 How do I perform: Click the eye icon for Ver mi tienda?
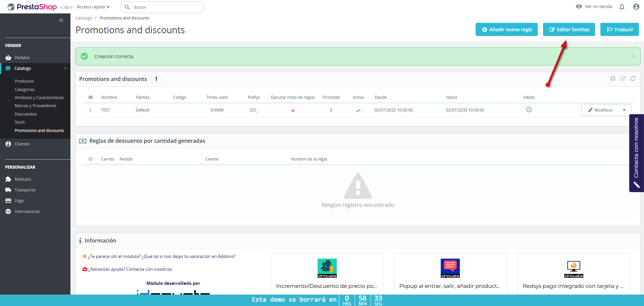(579, 6)
